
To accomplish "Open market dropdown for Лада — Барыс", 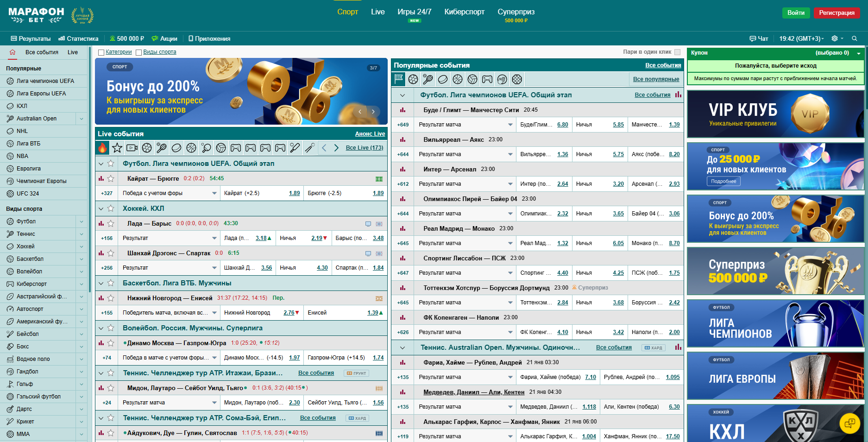I will tap(214, 238).
